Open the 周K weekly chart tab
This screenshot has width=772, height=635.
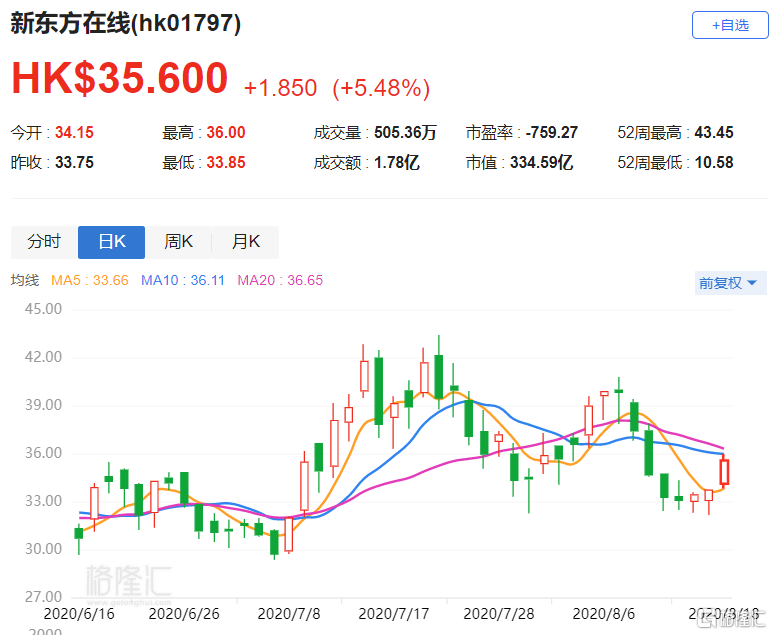178,242
